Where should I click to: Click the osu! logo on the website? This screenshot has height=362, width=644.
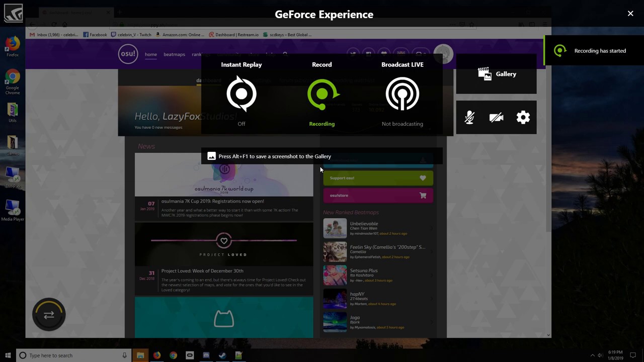pos(128,54)
